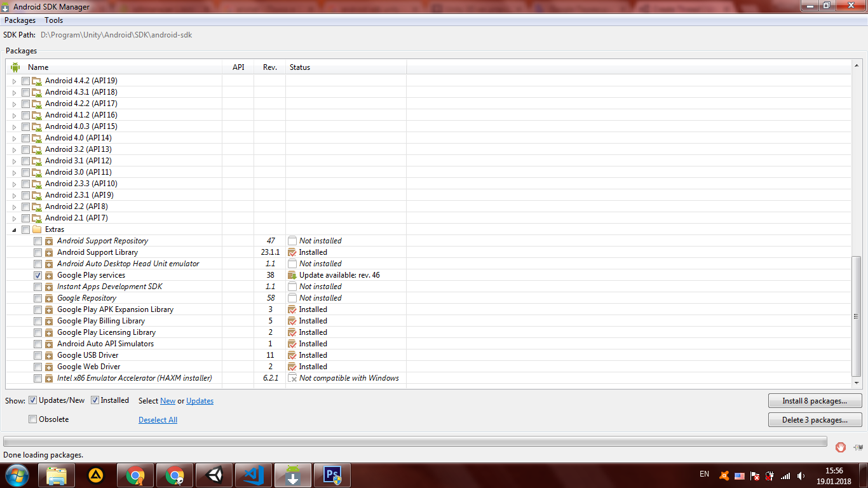This screenshot has width=868, height=488.
Task: Expand the Android 4.1.2 (API 16) node
Action: 14,116
